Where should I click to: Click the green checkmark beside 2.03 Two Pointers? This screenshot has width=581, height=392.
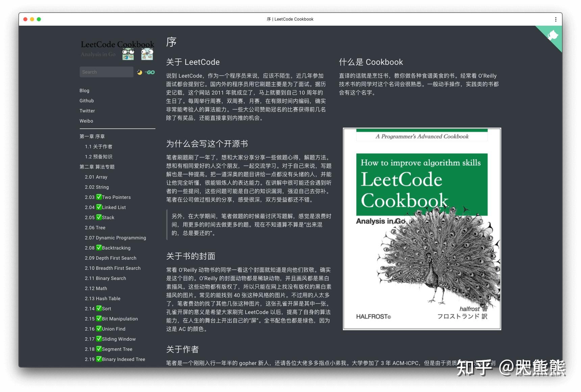click(99, 197)
